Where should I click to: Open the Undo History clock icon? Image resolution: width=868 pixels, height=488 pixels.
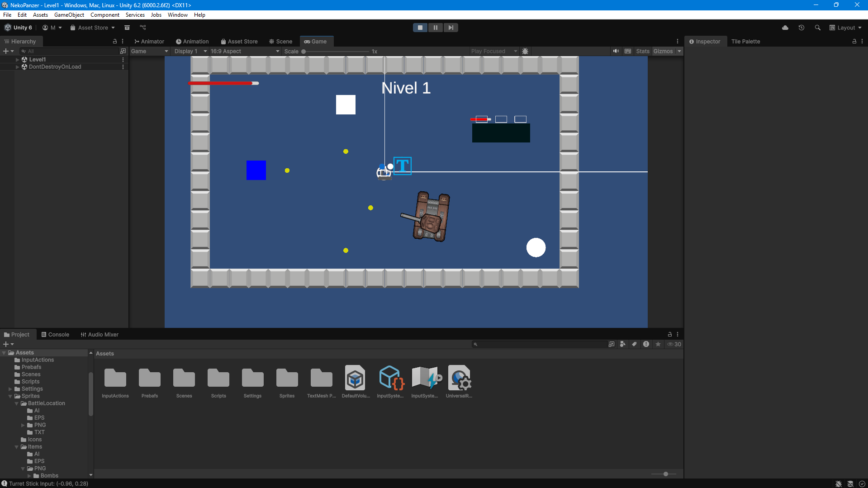(x=802, y=28)
